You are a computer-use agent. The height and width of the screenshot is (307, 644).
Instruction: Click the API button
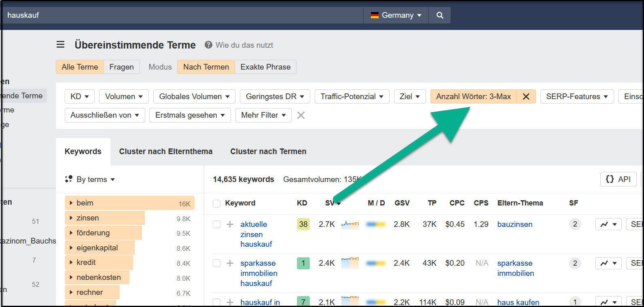[x=618, y=179]
